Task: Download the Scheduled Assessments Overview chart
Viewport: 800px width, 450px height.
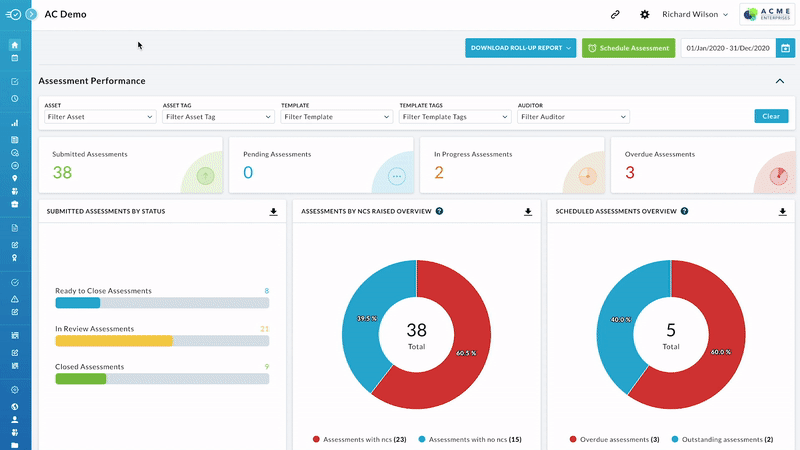Action: [785, 212]
